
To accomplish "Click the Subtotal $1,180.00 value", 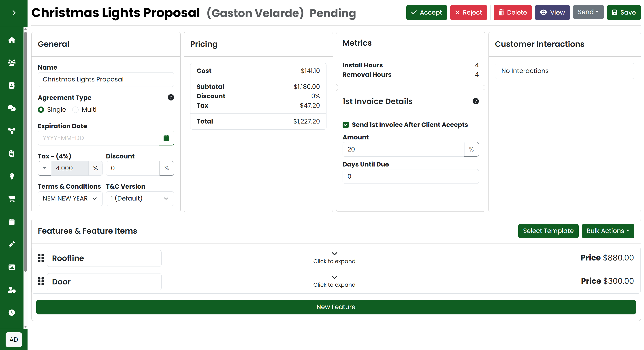I will pos(307,87).
